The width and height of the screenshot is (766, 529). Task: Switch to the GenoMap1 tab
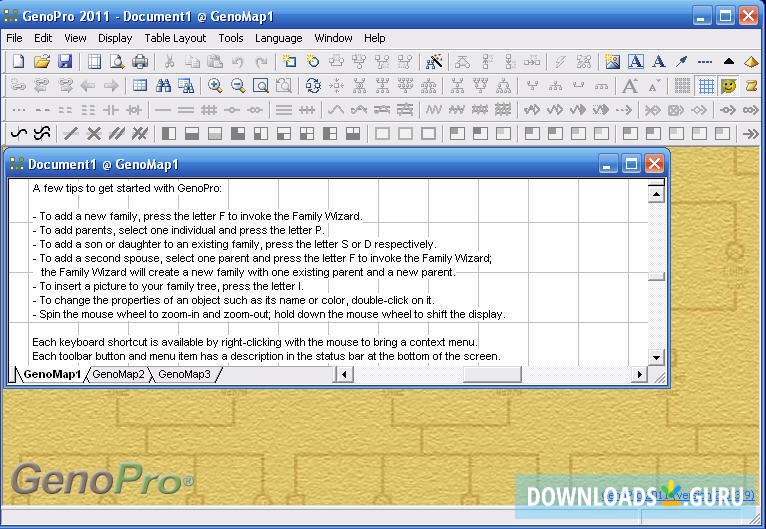click(52, 374)
